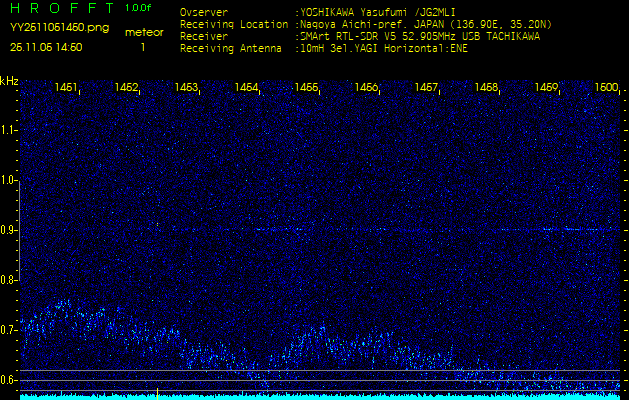Click the 1451 time marker

(x=67, y=88)
